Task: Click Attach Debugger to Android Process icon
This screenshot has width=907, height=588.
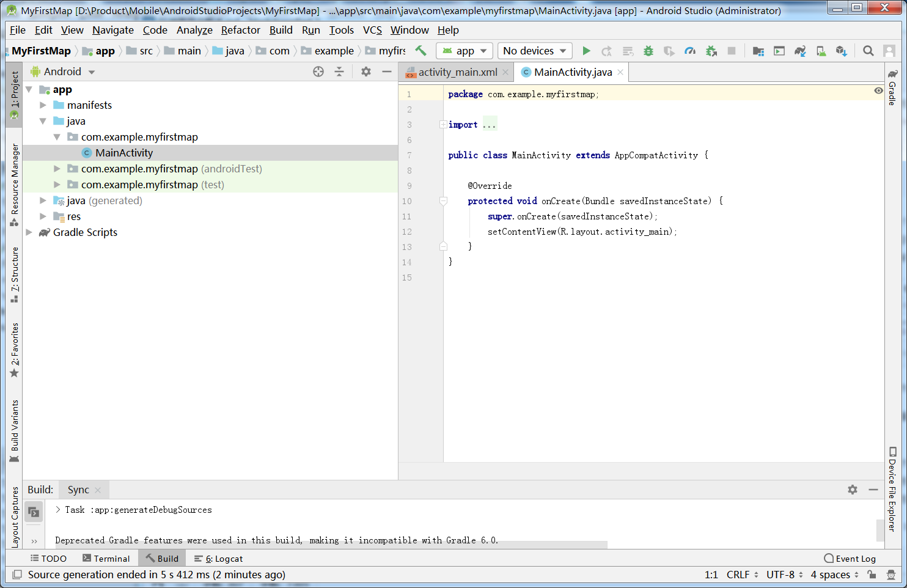Action: point(711,51)
